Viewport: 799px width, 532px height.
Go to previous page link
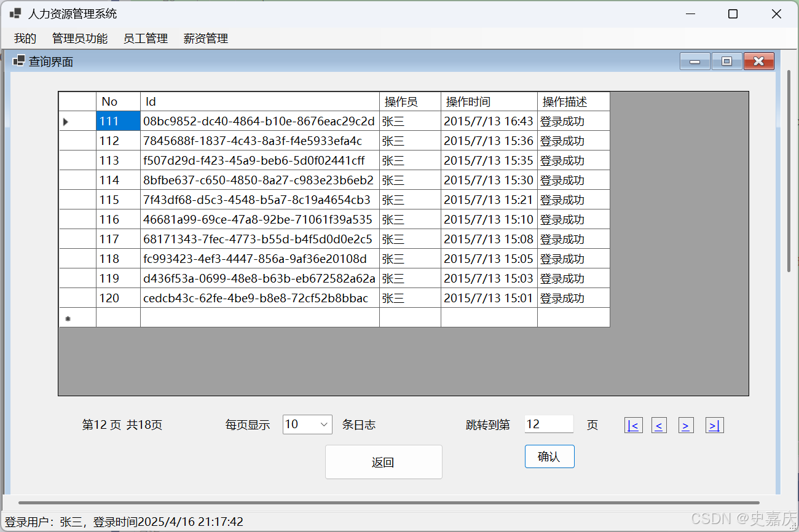(659, 425)
